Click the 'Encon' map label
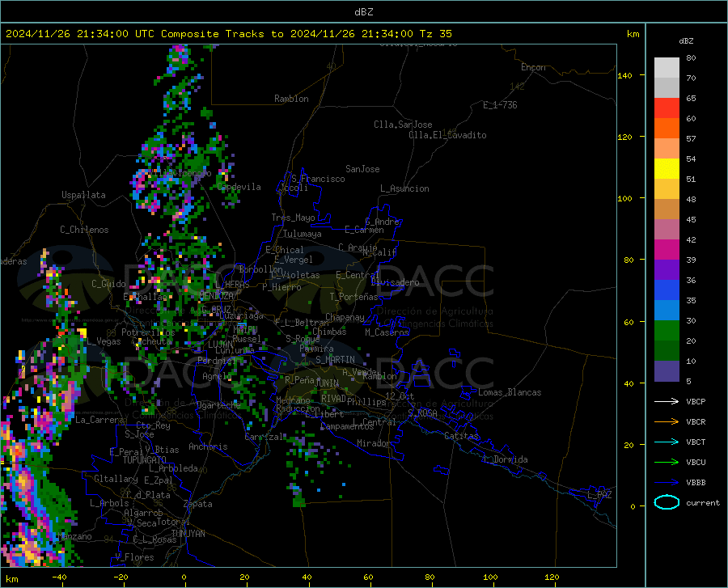728x588 pixels. [533, 67]
